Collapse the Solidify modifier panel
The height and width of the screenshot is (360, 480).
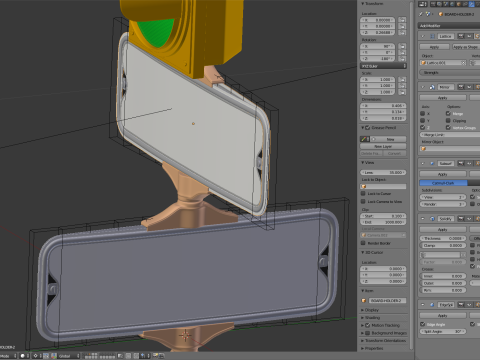click(x=423, y=219)
